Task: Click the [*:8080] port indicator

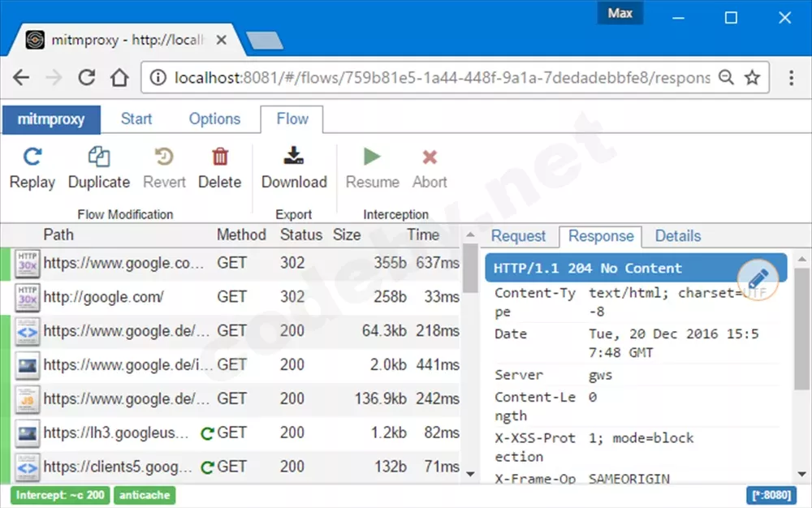Action: [772, 495]
